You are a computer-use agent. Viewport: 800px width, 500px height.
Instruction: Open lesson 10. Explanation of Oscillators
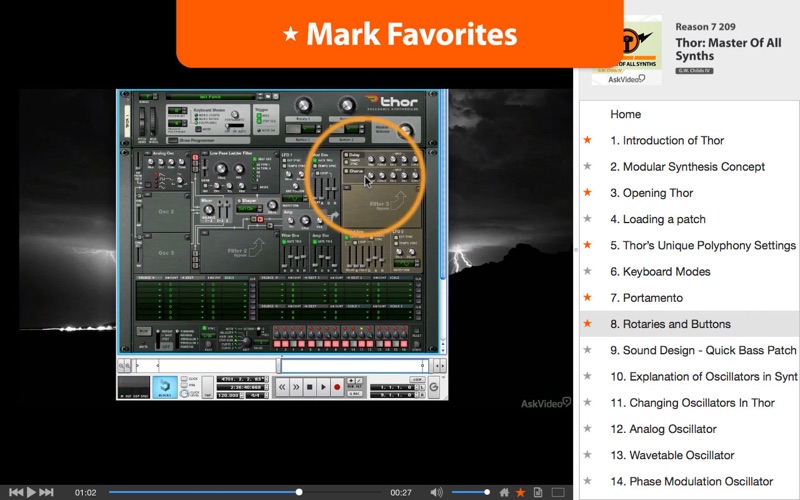tap(704, 377)
